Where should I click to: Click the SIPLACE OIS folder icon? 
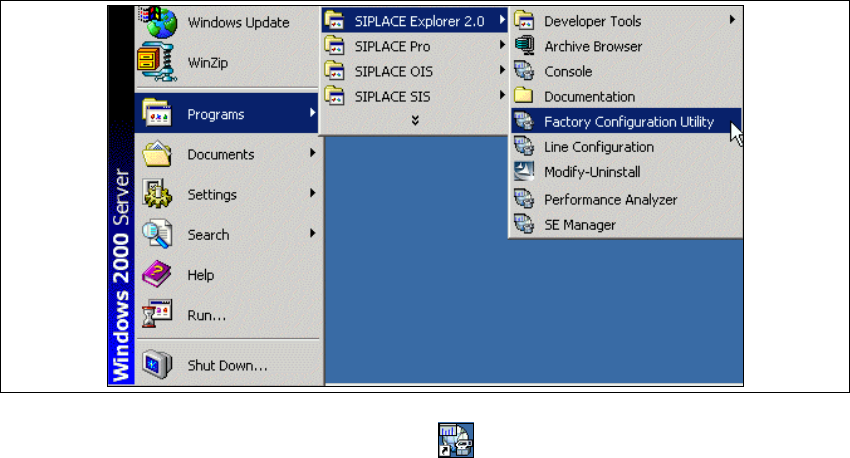pyautogui.click(x=334, y=71)
